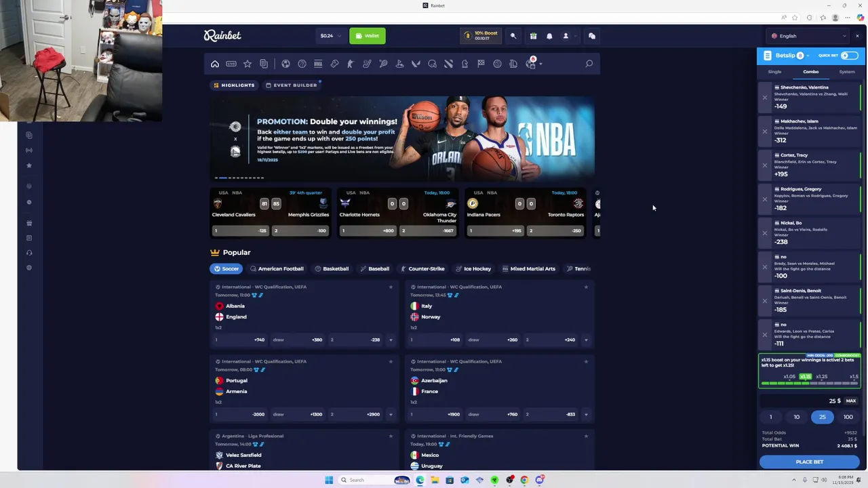Expand more markets for Portugal vs Armenia
The height and width of the screenshot is (488, 868).
click(x=391, y=415)
